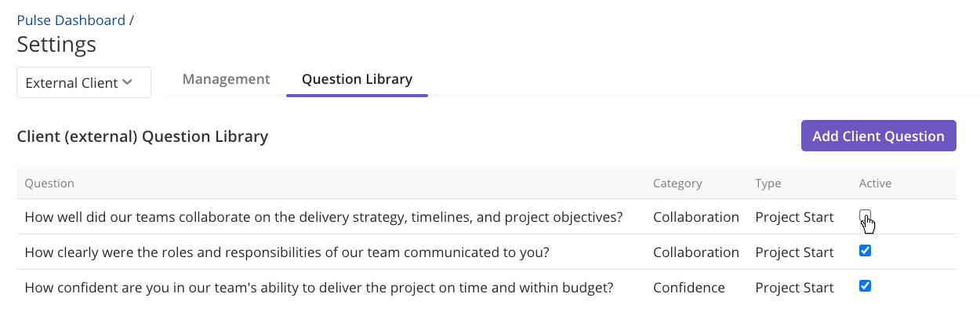Viewport: 980px width, 323px height.
Task: Click the Client (external) Question Library title
Action: pyautogui.click(x=143, y=136)
